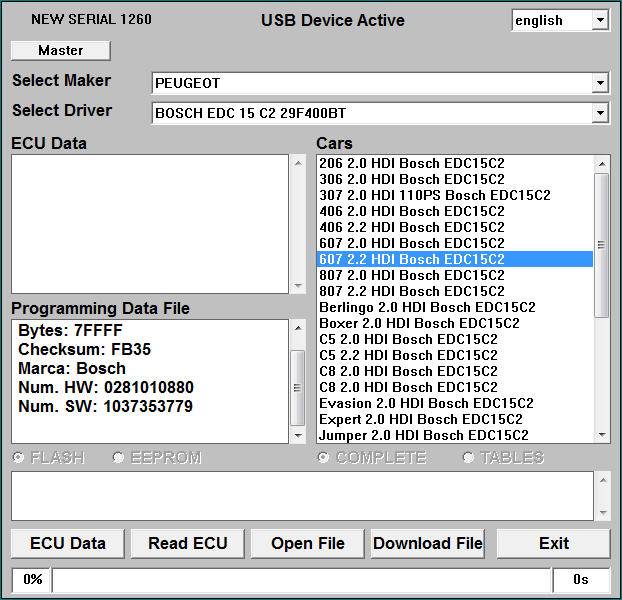Screen dimensions: 622x600
Task: Expand the Select Driver dropdown
Action: [600, 113]
